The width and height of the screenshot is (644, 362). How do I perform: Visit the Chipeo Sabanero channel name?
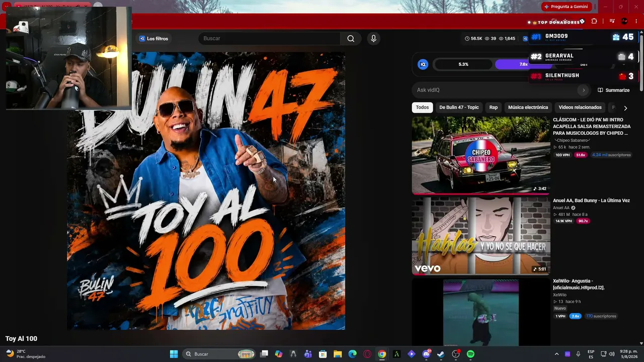pyautogui.click(x=572, y=140)
